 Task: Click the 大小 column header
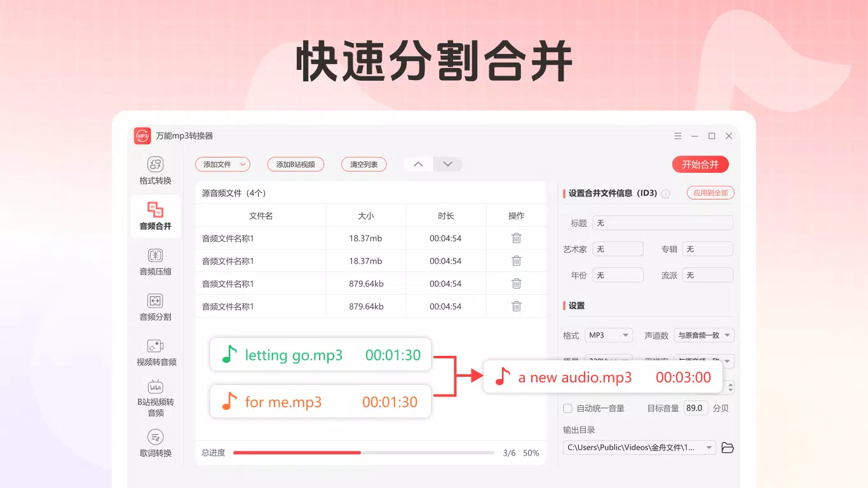point(366,216)
